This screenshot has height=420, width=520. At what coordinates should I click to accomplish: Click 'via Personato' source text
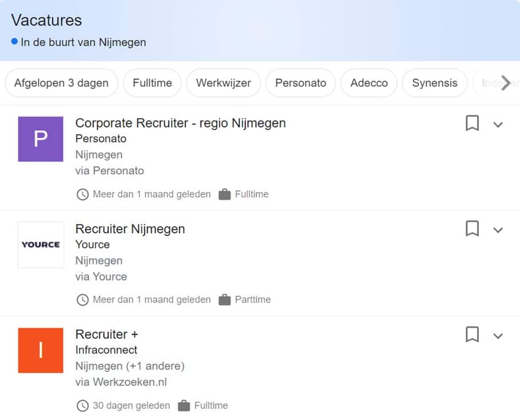tap(110, 171)
